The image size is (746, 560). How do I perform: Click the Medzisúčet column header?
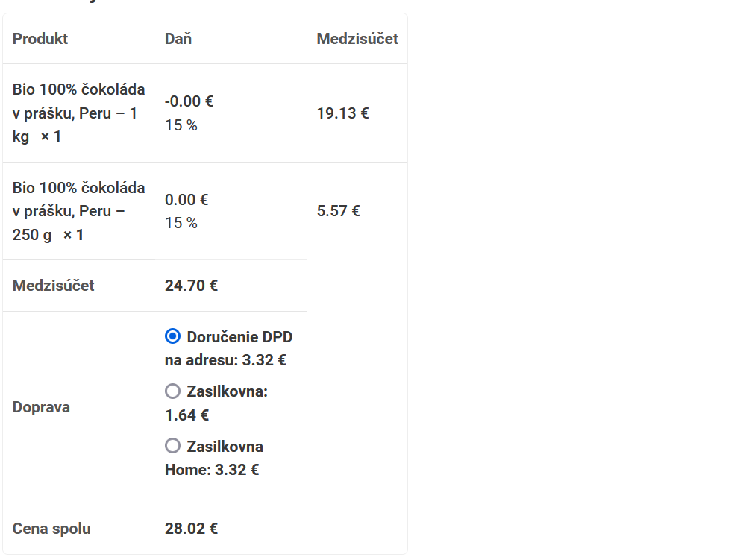357,39
